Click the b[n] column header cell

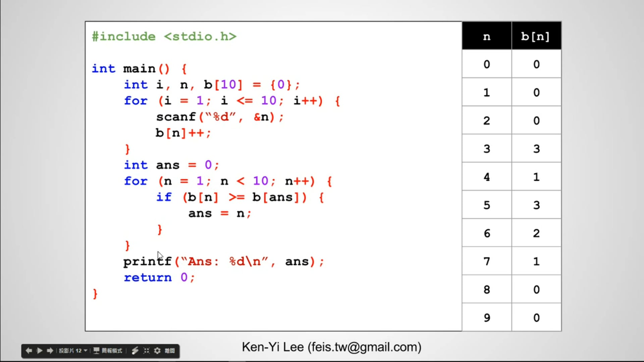[536, 36]
